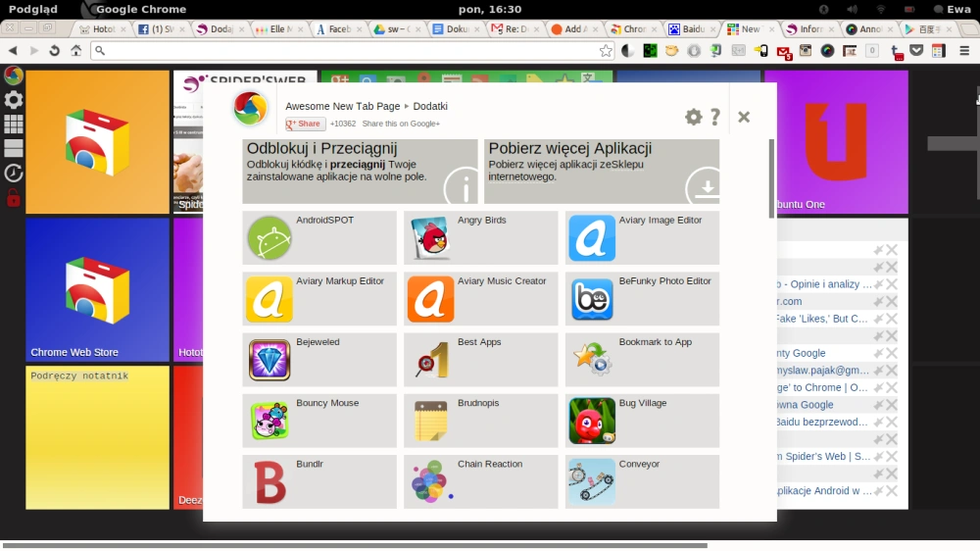Open the 'Odblokuj i Przeciągnij' info banner

click(x=360, y=172)
